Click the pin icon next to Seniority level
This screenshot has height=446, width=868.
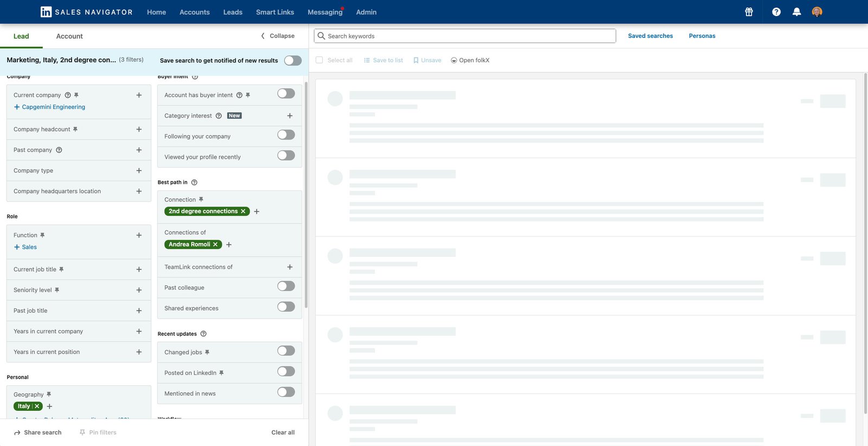tap(57, 290)
